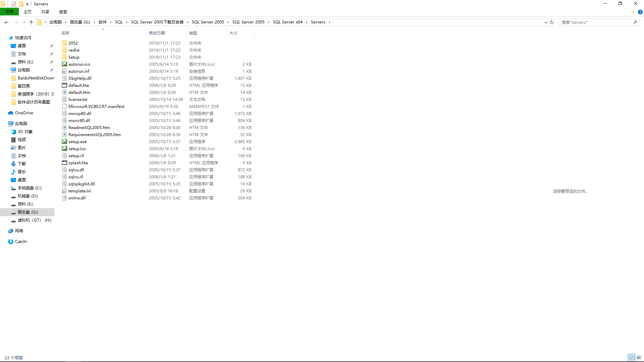Expand dropdown arrow after Servers breadcrumb
The height and width of the screenshot is (362, 644).
click(329, 22)
